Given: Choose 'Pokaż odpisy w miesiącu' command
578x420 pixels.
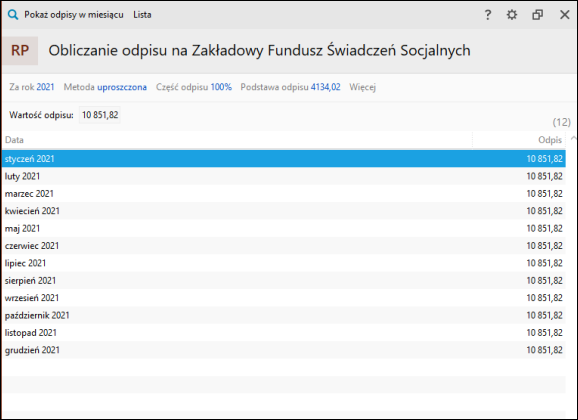Looking at the screenshot, I should tap(74, 15).
